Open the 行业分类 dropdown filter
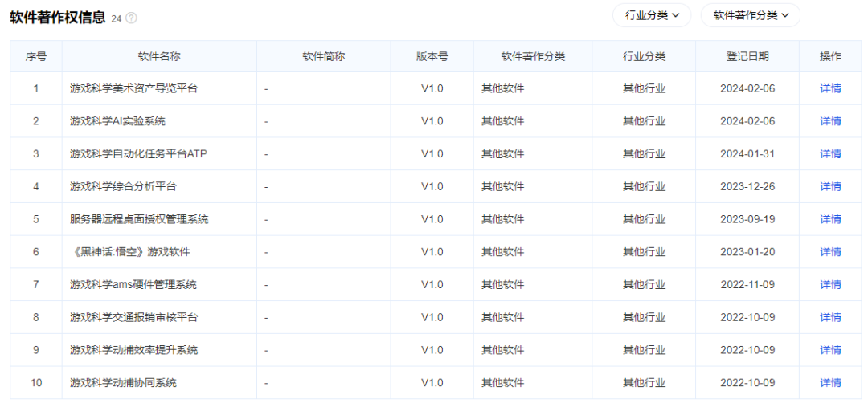Screen dimensions: 868x403 [x=652, y=15]
